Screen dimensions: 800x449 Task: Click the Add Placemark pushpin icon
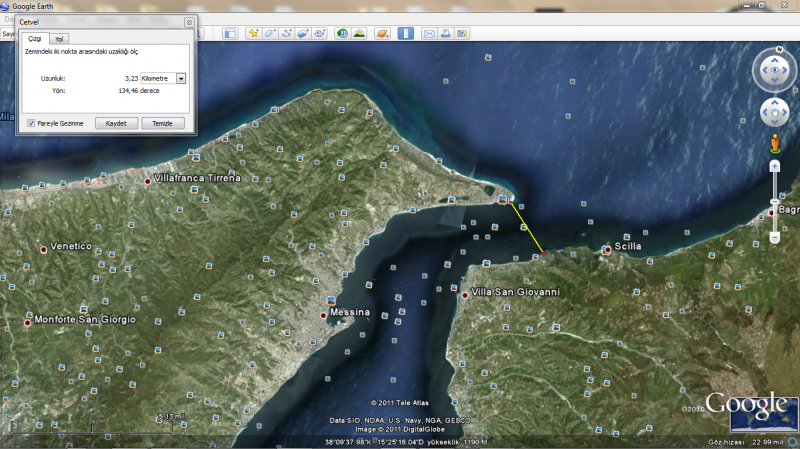254,33
